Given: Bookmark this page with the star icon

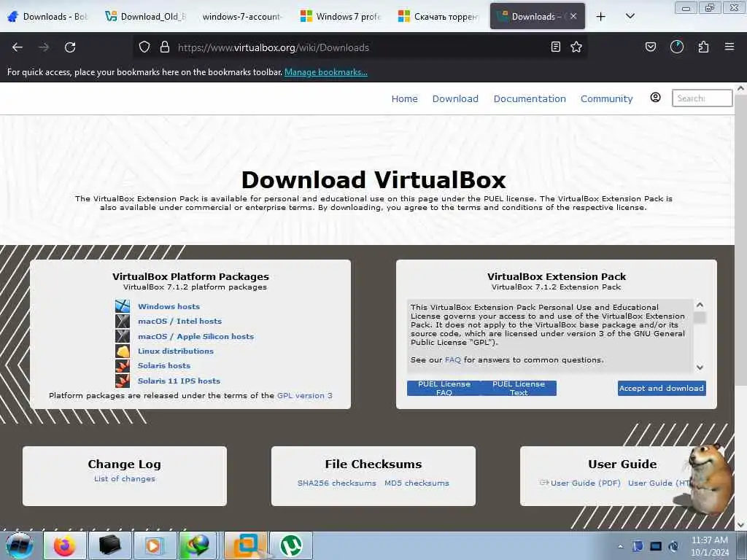Looking at the screenshot, I should [x=576, y=47].
